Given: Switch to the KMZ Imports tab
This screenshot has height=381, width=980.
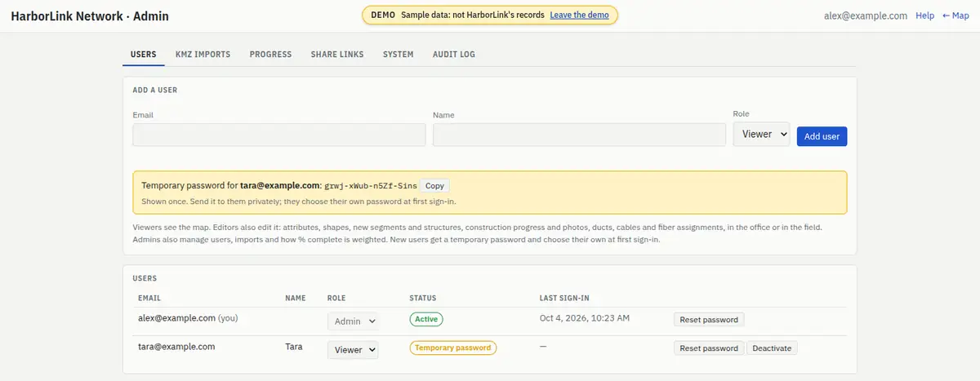Looking at the screenshot, I should click(203, 55).
